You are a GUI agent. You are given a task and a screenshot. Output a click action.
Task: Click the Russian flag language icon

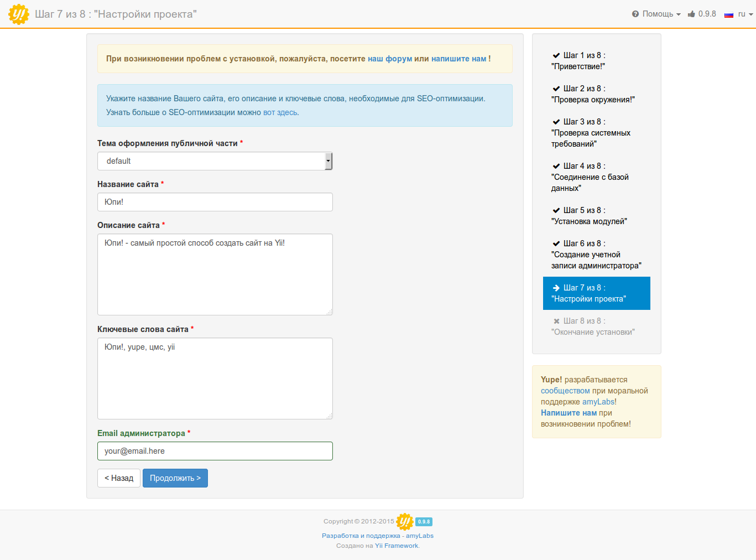click(x=729, y=14)
